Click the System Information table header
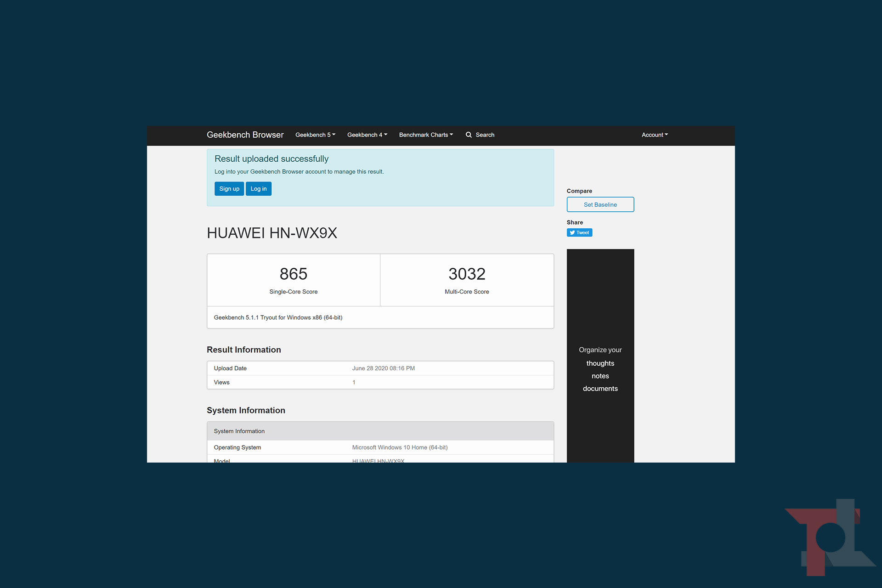Viewport: 882px width, 588px height. [380, 431]
